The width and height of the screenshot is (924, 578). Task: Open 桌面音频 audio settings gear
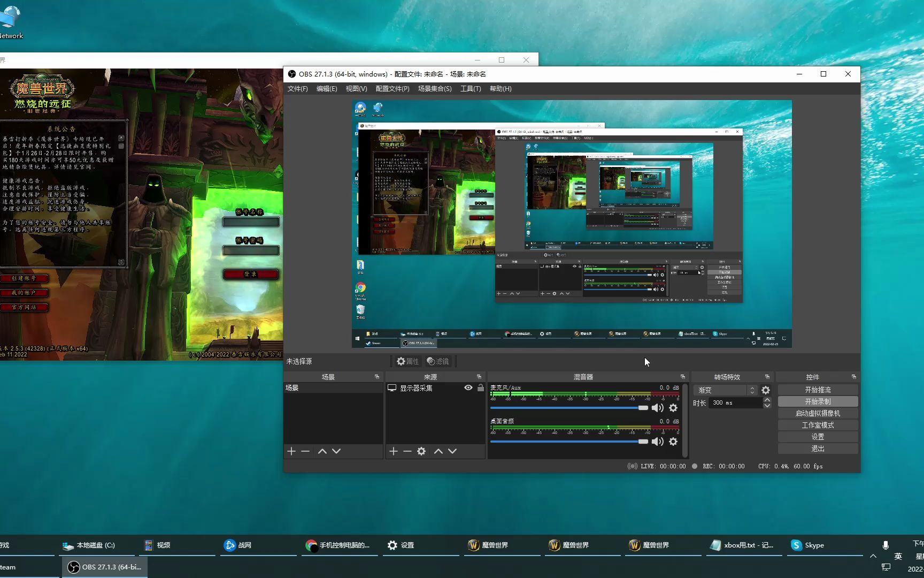pyautogui.click(x=673, y=442)
